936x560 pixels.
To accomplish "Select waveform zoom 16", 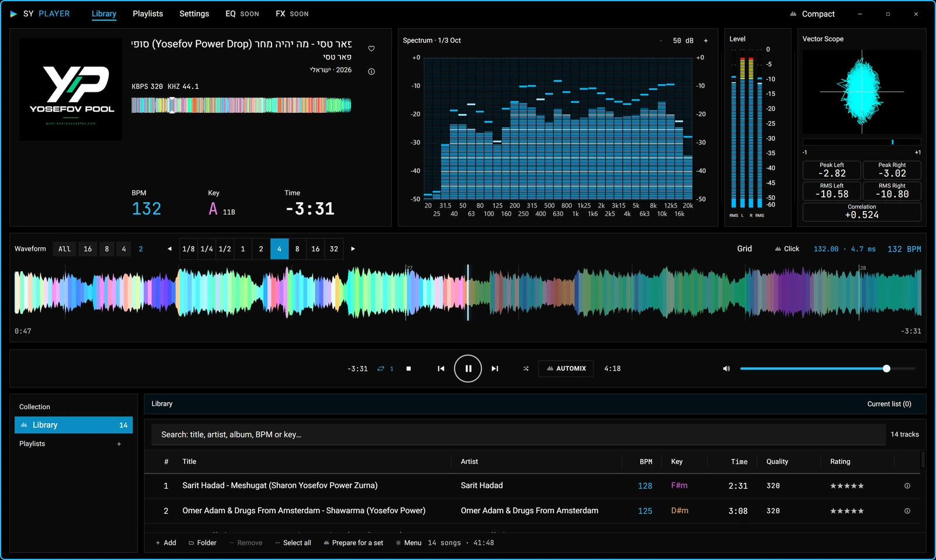I will coord(88,249).
